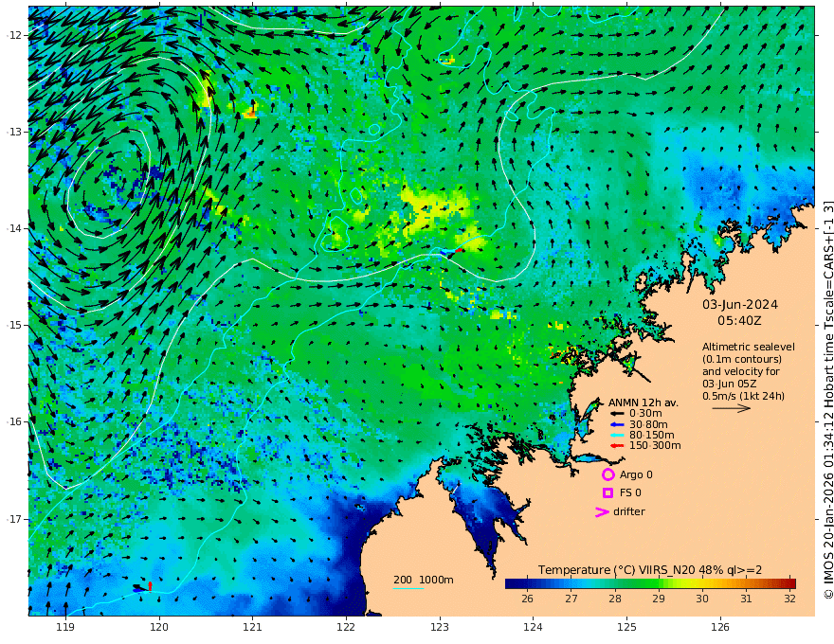Click the mooring arrows near 123E 14.2S
Image resolution: width=834 pixels, height=644 pixels.
click(452, 253)
